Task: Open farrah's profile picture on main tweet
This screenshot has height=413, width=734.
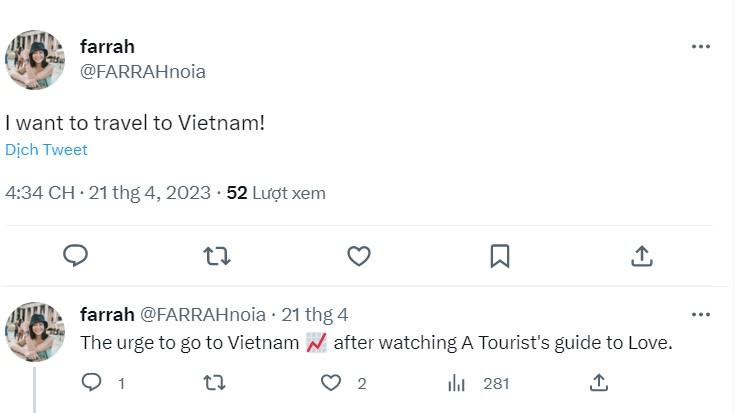Action: pyautogui.click(x=35, y=59)
